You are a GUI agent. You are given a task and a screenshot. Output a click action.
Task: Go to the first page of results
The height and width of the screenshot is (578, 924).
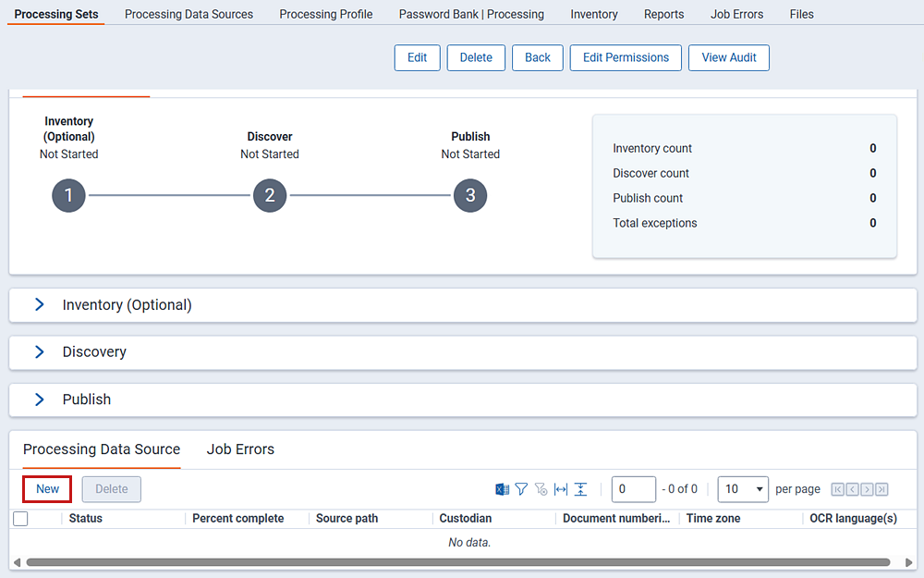[838, 489]
